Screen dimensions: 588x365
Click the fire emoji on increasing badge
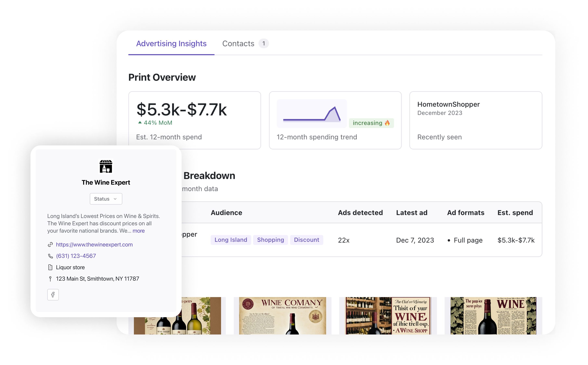point(387,123)
